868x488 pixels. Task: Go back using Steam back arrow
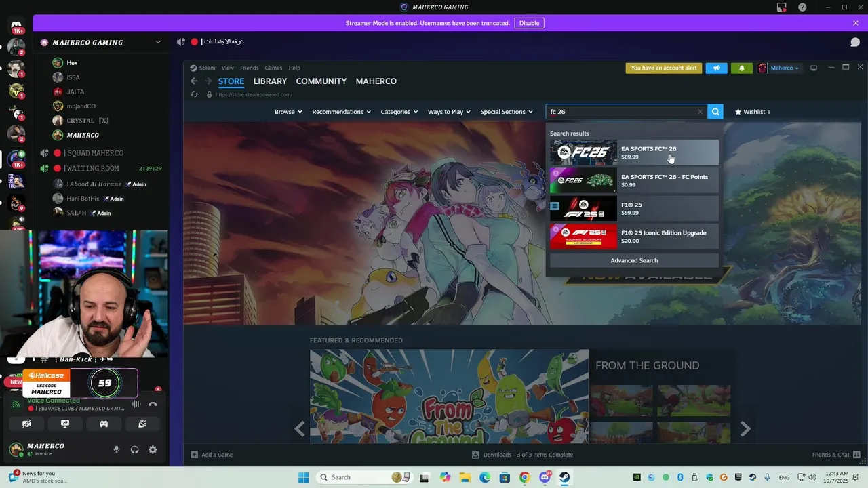(194, 81)
